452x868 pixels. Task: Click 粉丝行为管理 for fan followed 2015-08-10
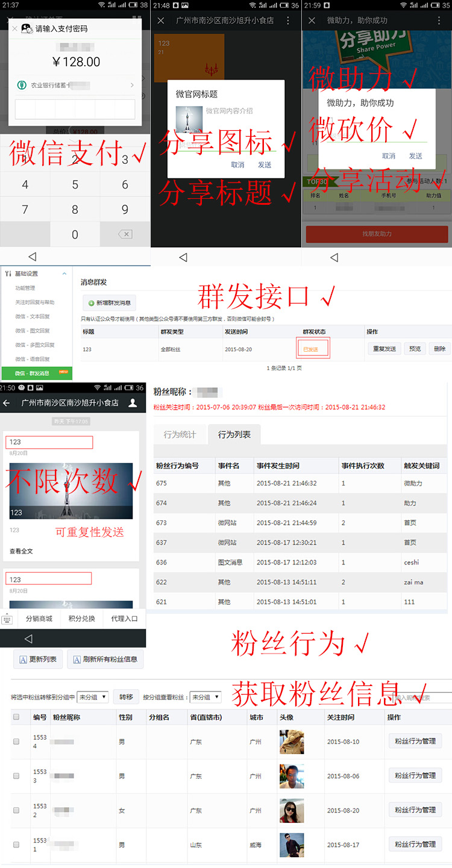(x=415, y=741)
